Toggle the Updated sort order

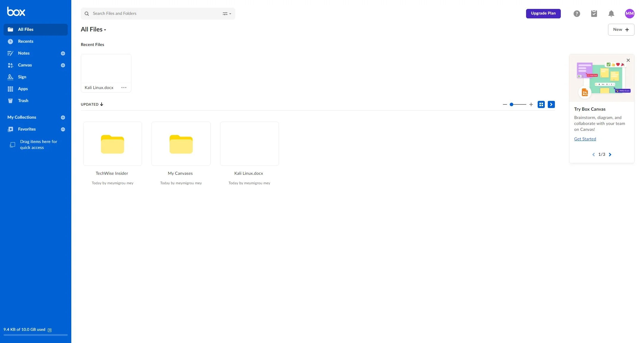point(92,104)
